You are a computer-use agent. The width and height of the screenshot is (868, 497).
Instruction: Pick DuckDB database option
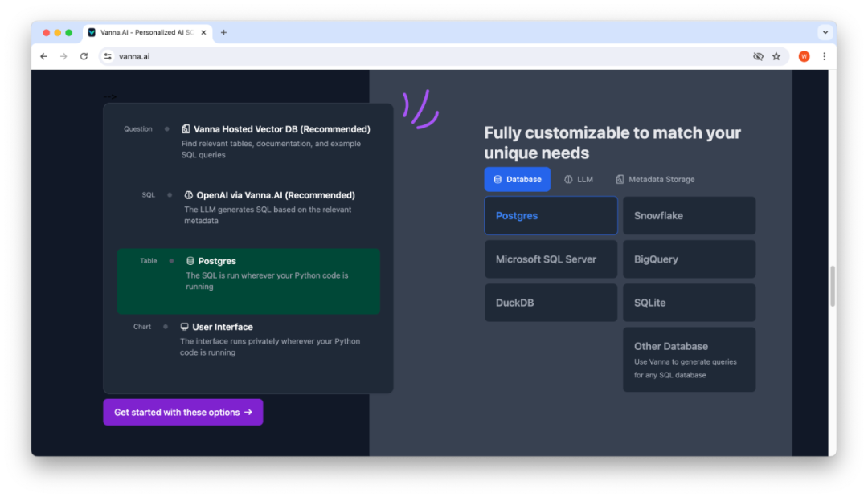point(551,303)
